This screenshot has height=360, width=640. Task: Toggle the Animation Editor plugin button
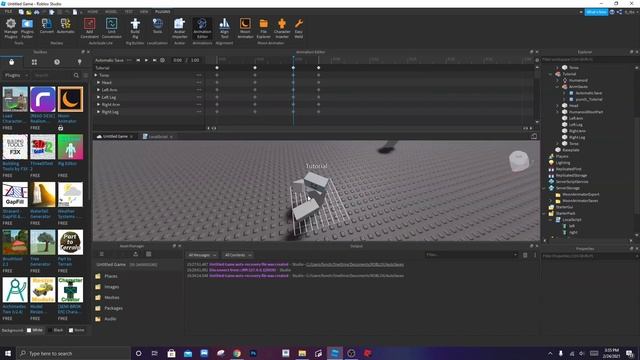tap(202, 28)
